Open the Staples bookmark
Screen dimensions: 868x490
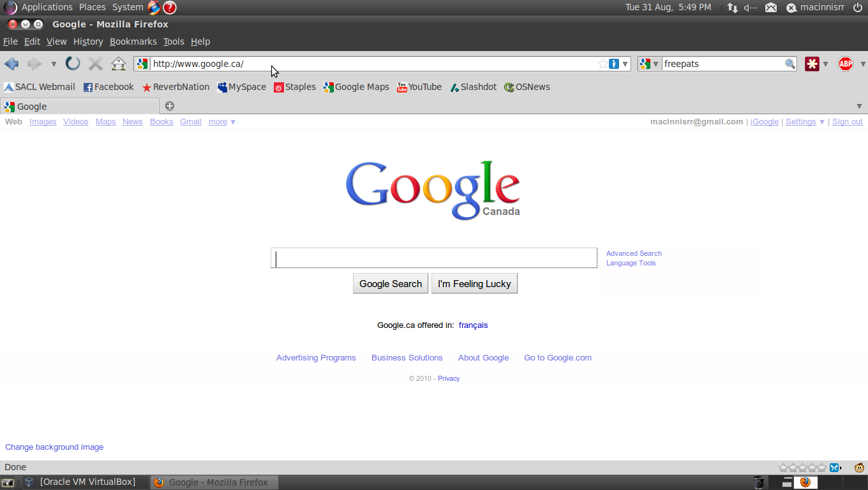295,87
